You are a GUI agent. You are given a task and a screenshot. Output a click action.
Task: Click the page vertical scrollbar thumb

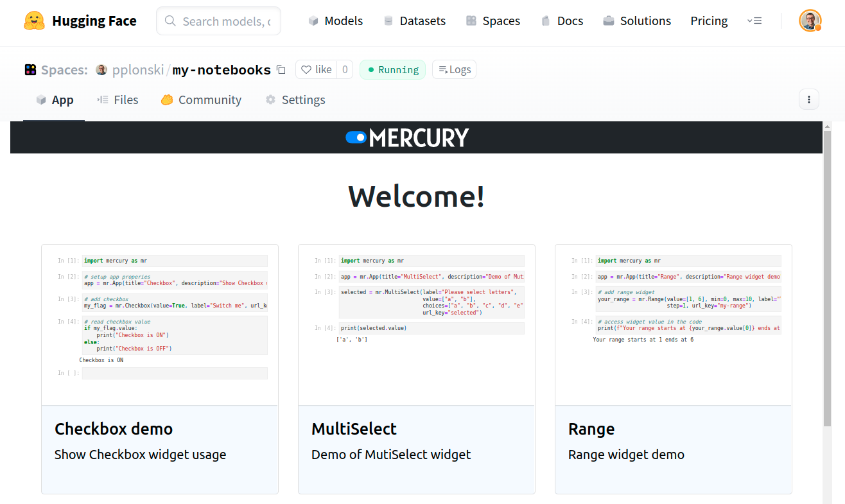(827, 278)
